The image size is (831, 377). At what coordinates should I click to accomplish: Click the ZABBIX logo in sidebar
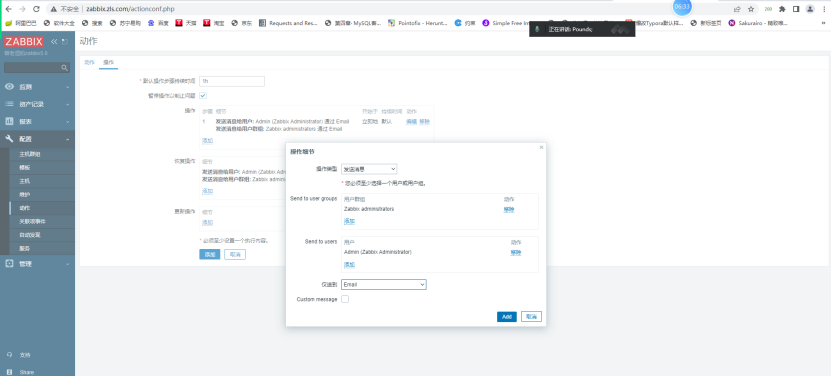[24, 41]
